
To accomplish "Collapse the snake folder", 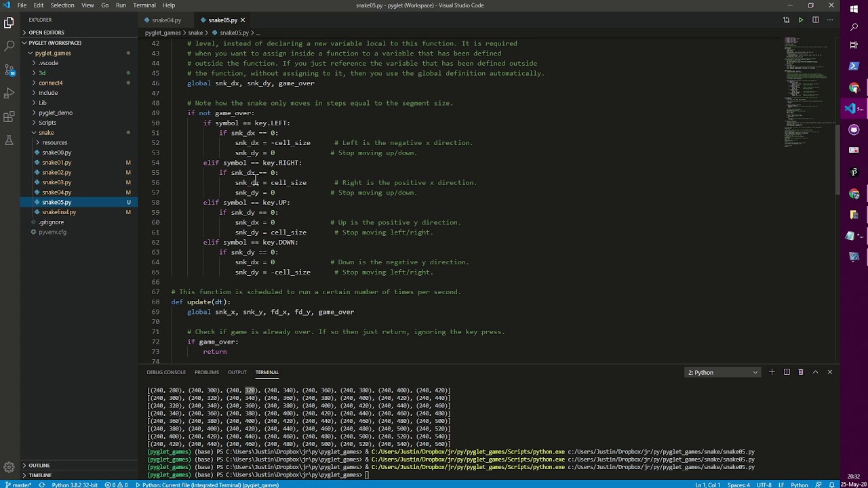I will tap(46, 133).
